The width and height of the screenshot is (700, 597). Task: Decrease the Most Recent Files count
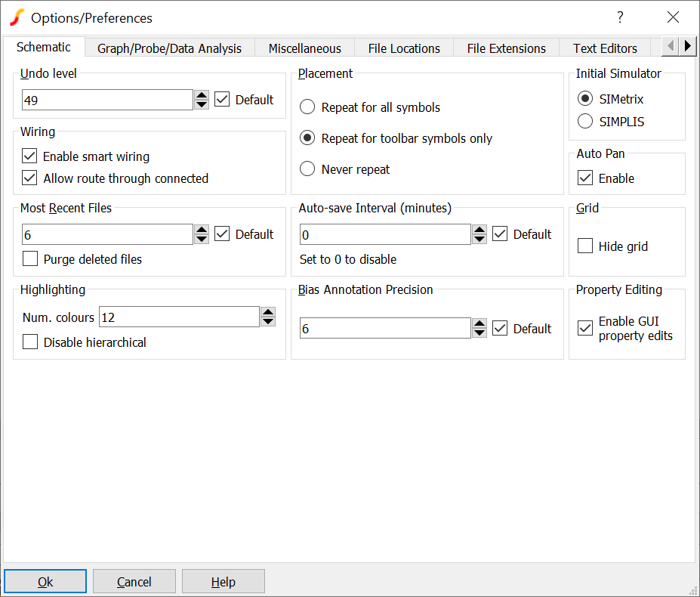(202, 239)
